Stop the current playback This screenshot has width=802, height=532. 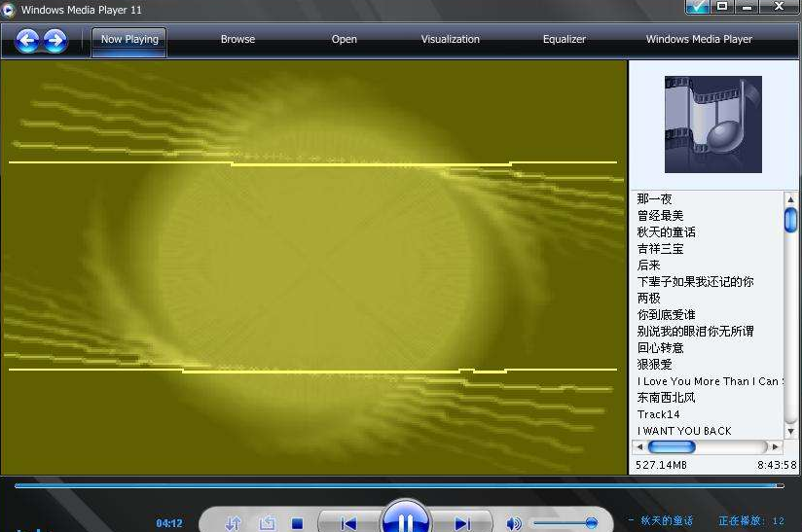coord(298,523)
